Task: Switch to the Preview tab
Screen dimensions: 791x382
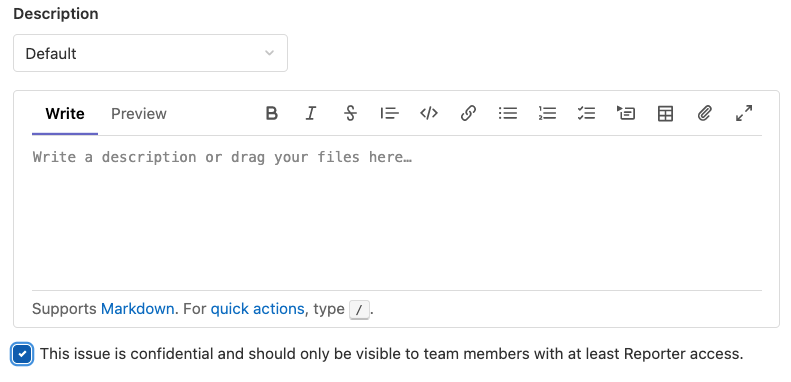Action: pyautogui.click(x=139, y=114)
